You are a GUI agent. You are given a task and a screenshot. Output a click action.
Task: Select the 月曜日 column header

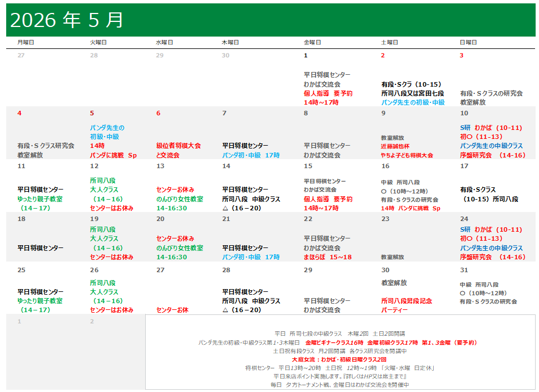(25, 42)
